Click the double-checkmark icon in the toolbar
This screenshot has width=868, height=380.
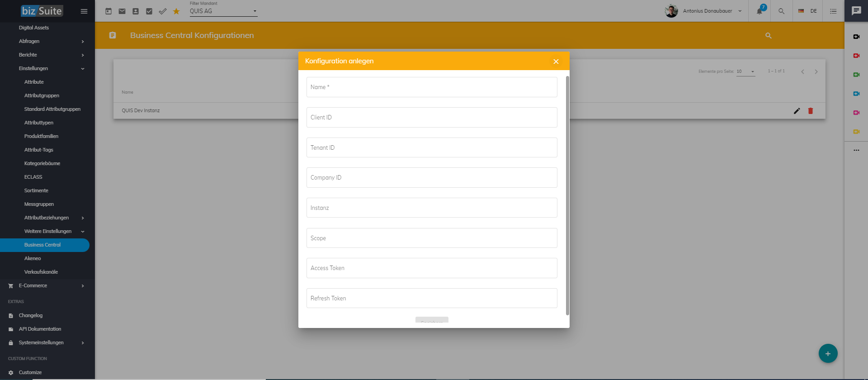tap(163, 11)
